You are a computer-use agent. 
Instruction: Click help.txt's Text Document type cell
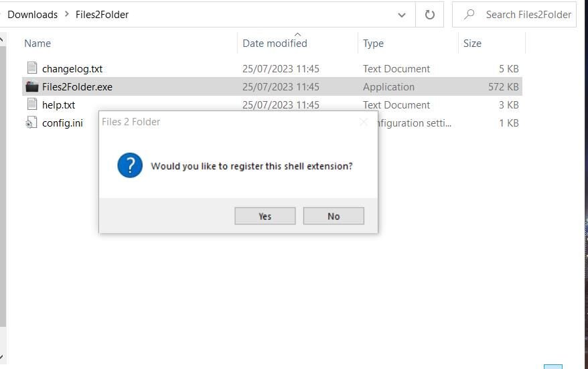396,104
